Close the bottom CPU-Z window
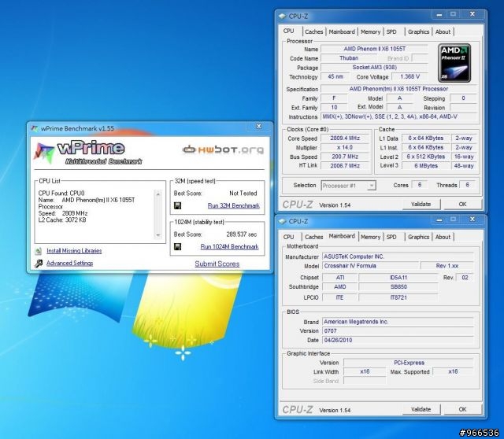This screenshot has width=504, height=439. coord(472,219)
